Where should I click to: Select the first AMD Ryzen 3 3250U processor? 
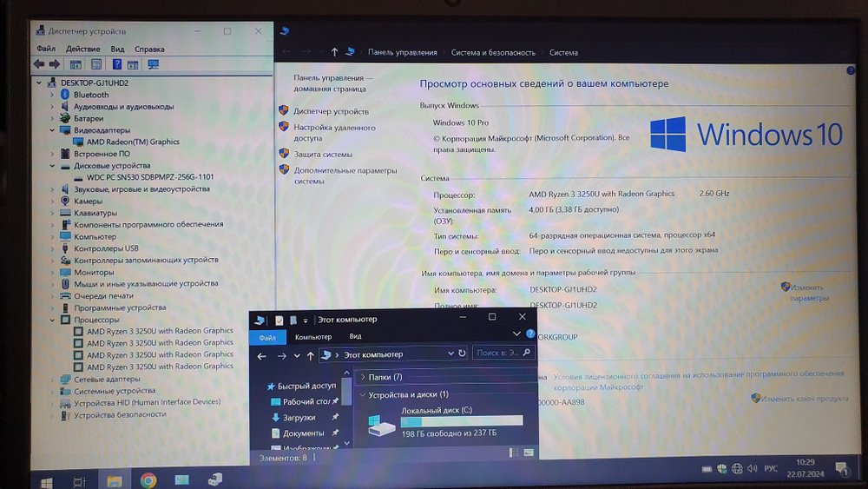click(160, 331)
